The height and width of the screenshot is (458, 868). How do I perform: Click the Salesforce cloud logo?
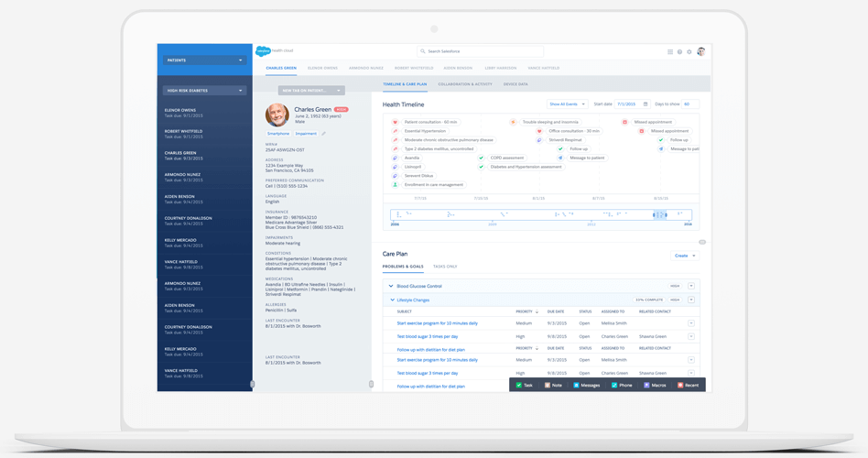(263, 51)
